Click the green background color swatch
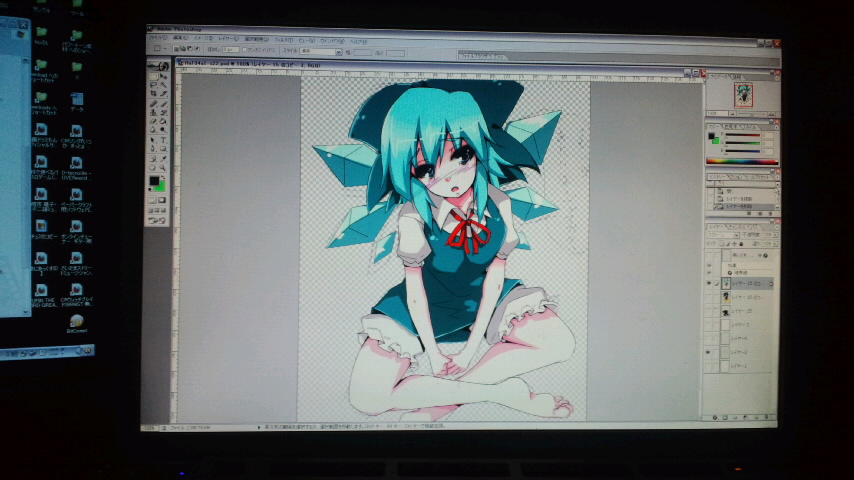The height and width of the screenshot is (480, 854). click(x=162, y=187)
